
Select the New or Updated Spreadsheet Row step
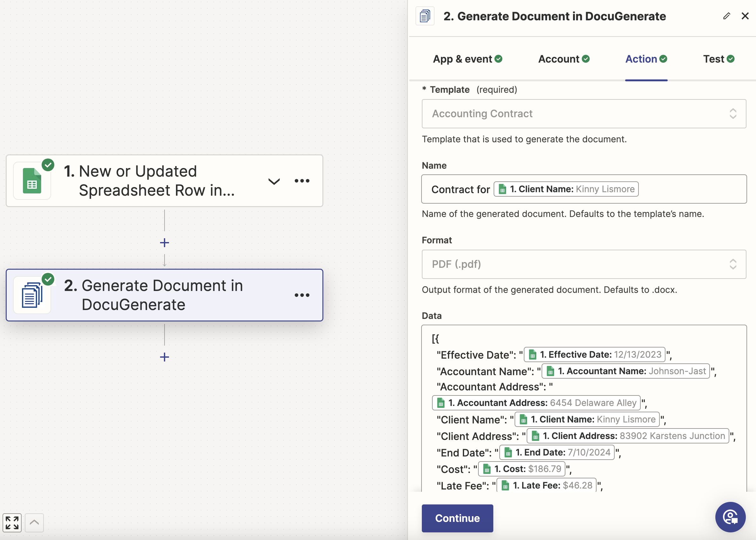(165, 181)
